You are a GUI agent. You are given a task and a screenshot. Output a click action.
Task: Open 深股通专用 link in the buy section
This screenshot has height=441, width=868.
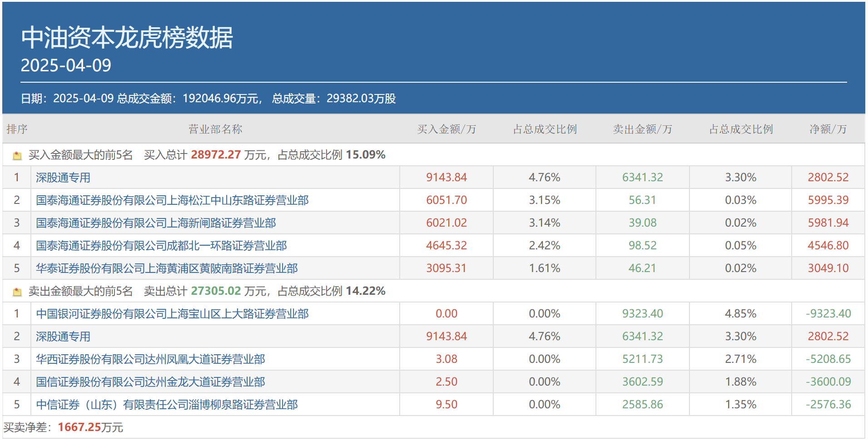tap(63, 178)
